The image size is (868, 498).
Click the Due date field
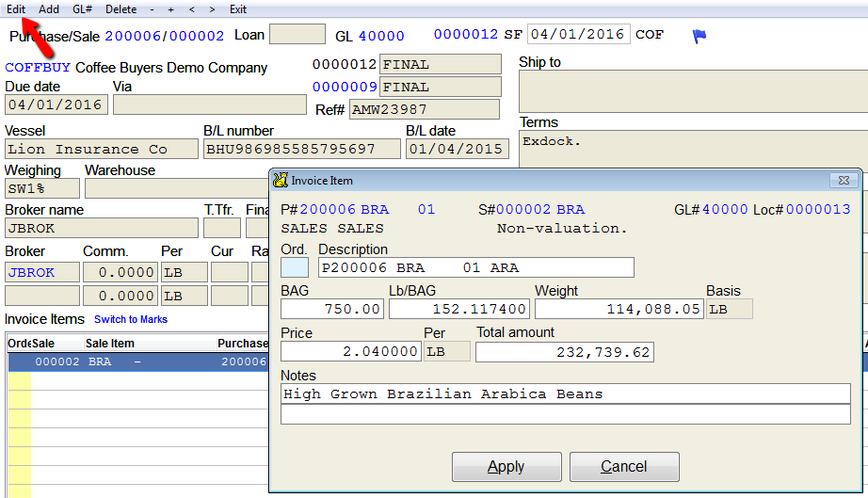pyautogui.click(x=56, y=104)
